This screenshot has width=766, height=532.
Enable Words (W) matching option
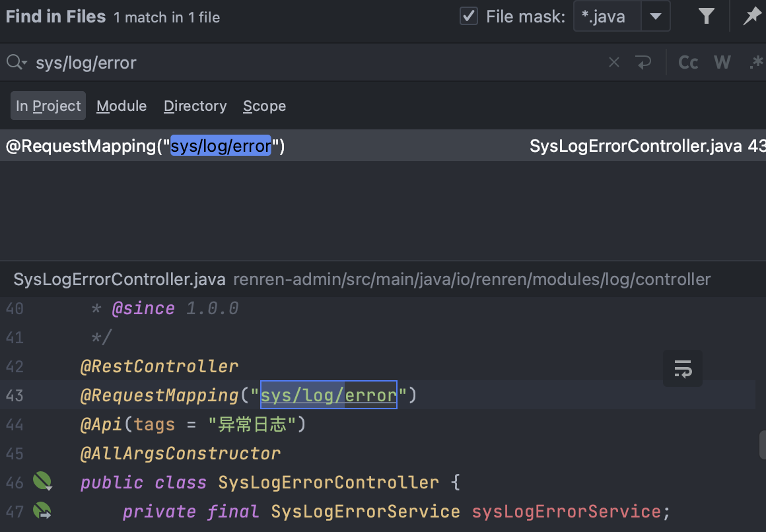click(x=722, y=63)
